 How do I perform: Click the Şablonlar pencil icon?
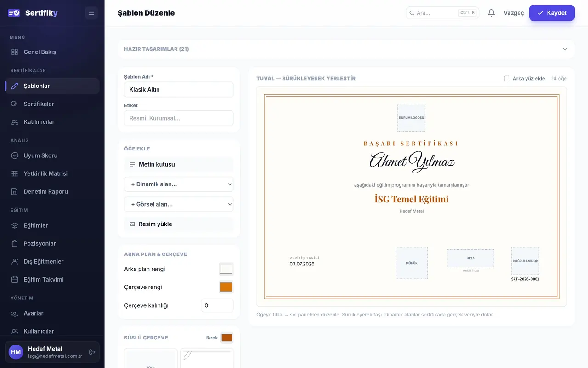(15, 86)
